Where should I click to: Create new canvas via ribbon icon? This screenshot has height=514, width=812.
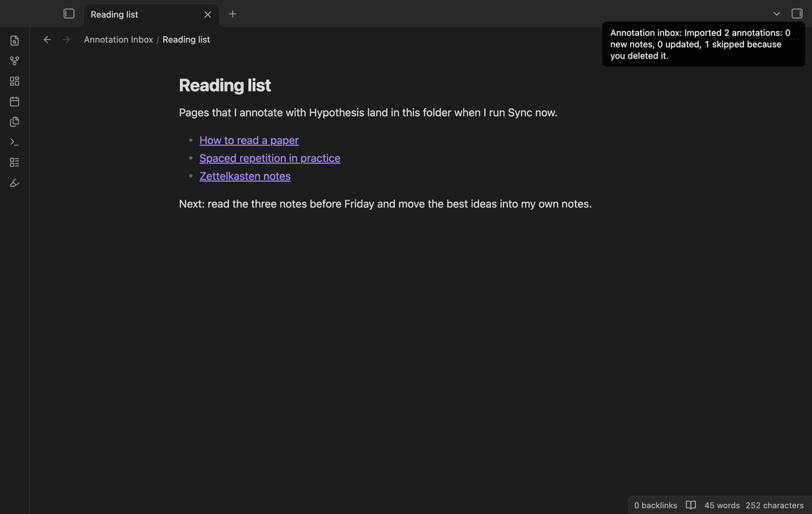tap(15, 81)
